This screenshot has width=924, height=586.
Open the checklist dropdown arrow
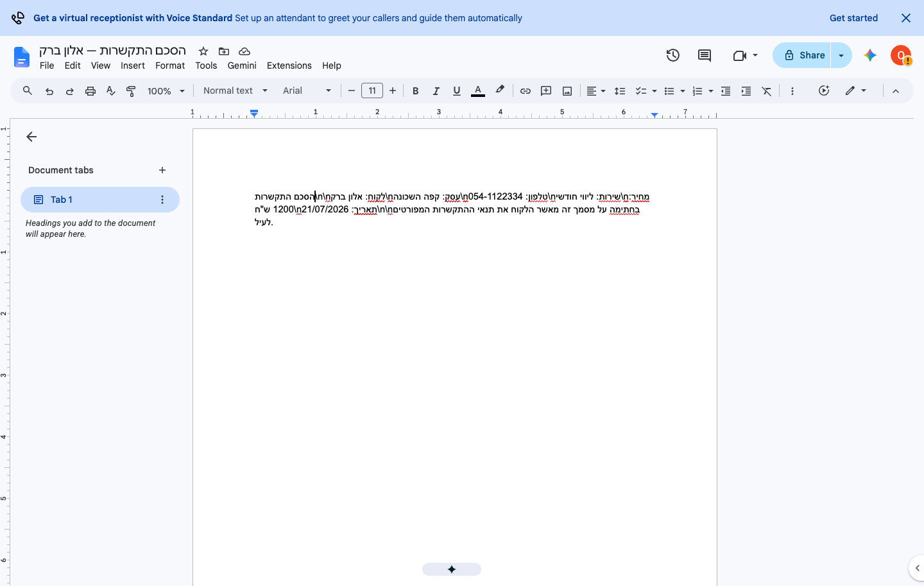(654, 91)
